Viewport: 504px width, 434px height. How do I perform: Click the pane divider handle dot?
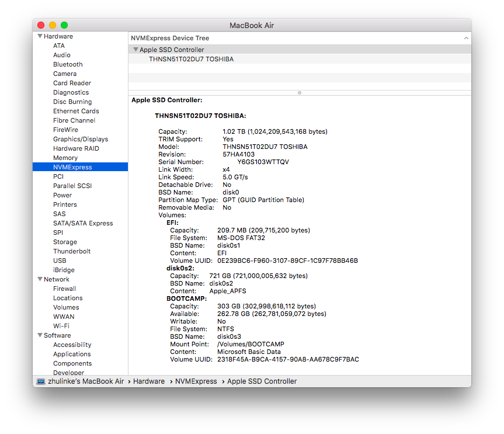pyautogui.click(x=300, y=93)
